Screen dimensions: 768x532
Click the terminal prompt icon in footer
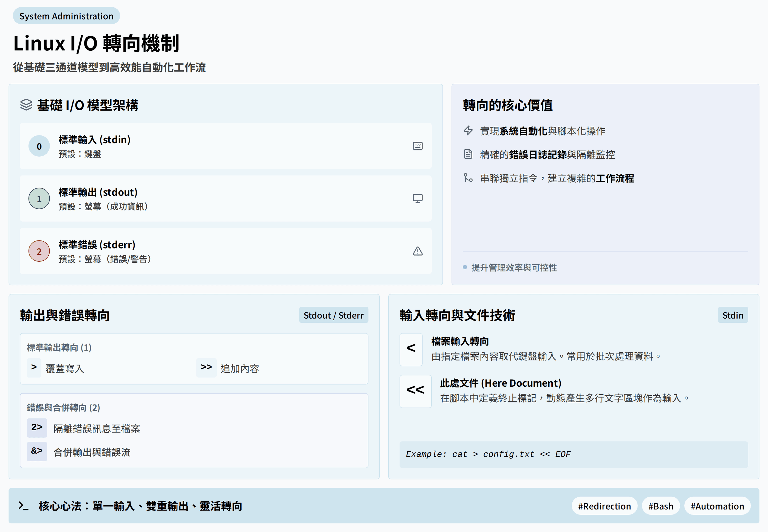pyautogui.click(x=23, y=506)
